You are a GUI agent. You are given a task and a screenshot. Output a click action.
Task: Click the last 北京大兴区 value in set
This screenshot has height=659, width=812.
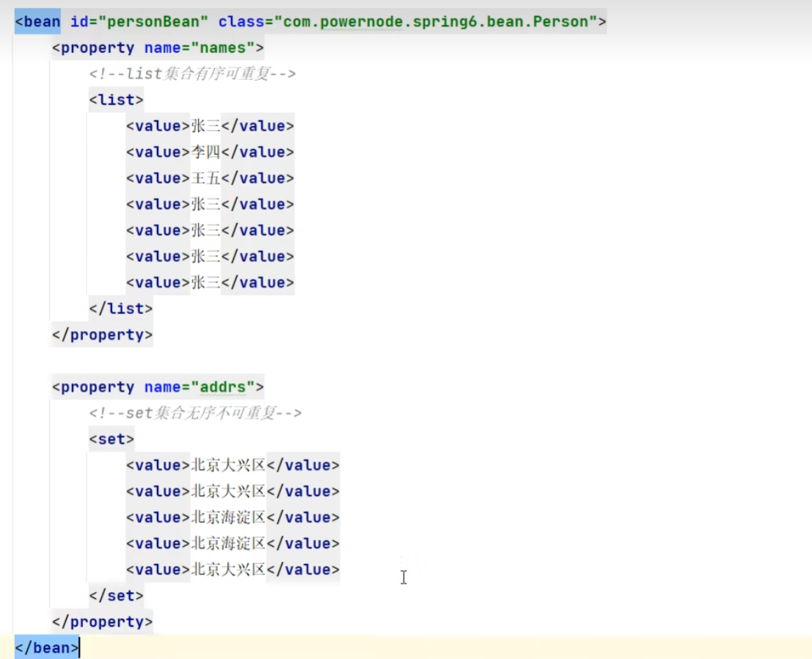228,569
